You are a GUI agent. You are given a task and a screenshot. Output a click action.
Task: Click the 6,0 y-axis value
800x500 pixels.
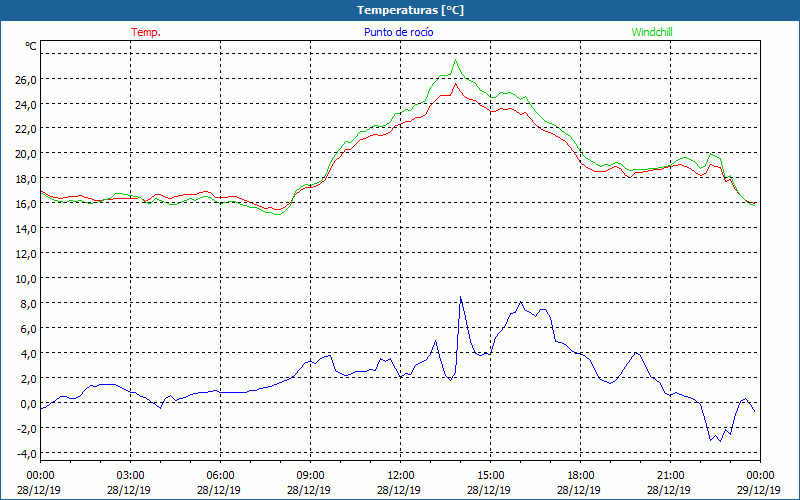pos(28,329)
